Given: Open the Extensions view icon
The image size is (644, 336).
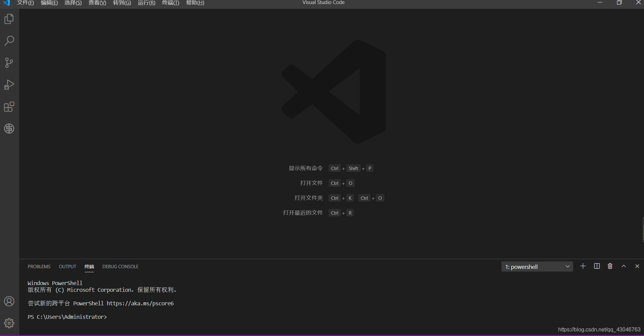Looking at the screenshot, I should (x=9, y=107).
